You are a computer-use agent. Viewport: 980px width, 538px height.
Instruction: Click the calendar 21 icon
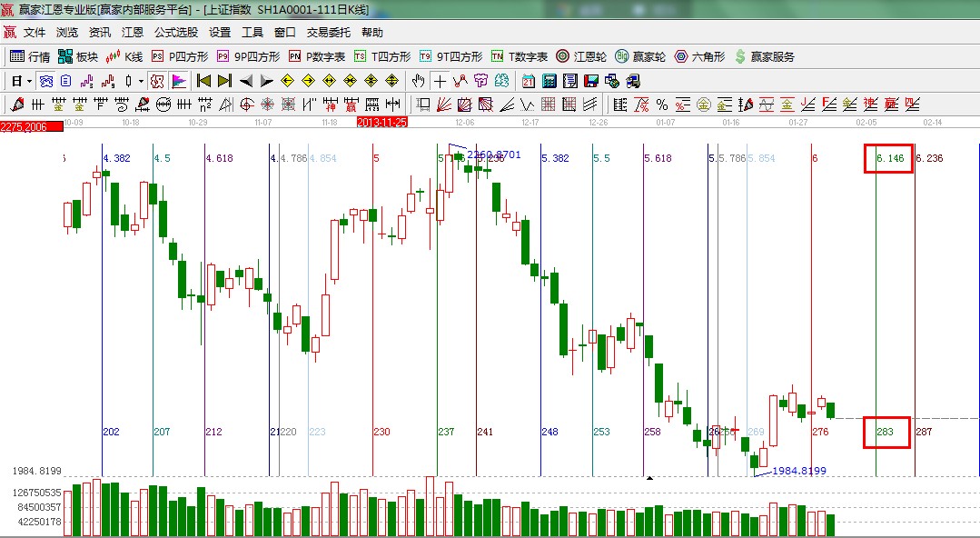529,81
